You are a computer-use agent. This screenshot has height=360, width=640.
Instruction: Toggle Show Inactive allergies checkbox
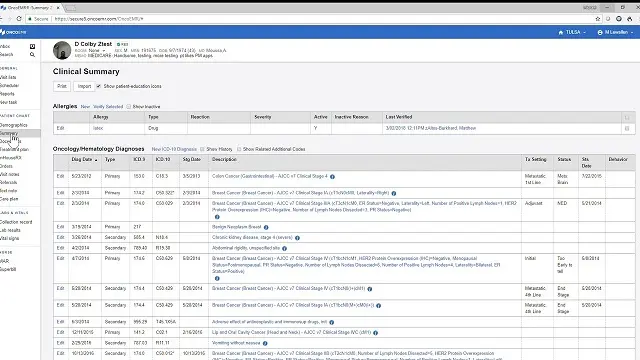coord(129,107)
